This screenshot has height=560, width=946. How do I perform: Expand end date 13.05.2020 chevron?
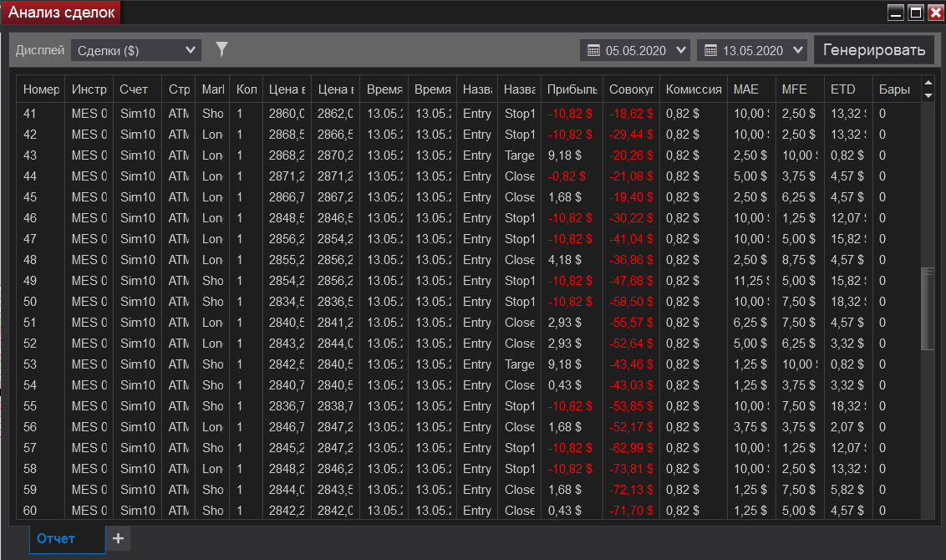pos(798,50)
